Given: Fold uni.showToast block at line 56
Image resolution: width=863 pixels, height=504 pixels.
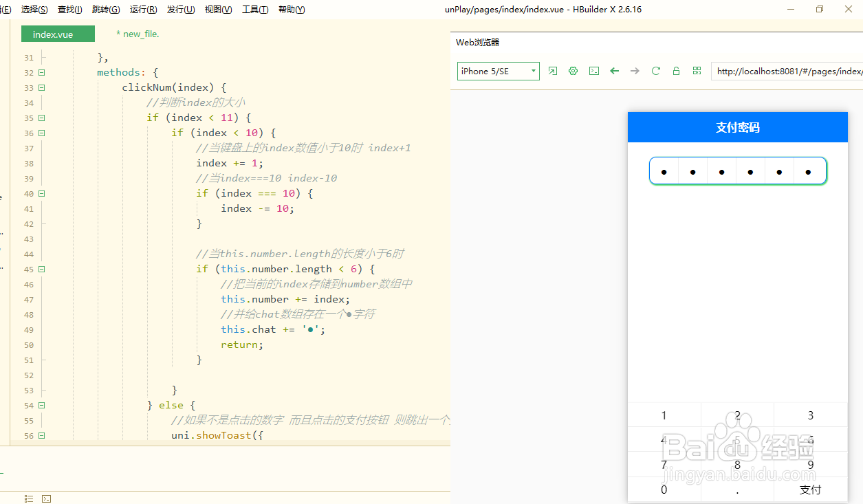Looking at the screenshot, I should coord(42,435).
